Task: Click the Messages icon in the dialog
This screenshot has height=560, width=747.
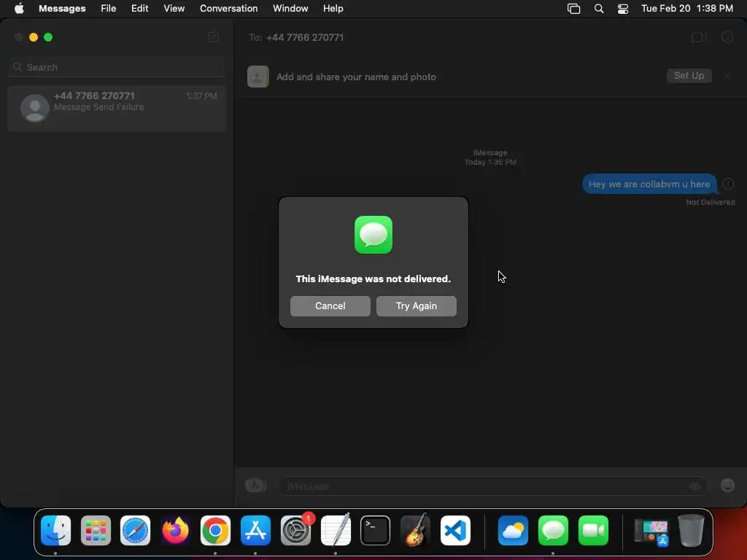Action: point(373,235)
